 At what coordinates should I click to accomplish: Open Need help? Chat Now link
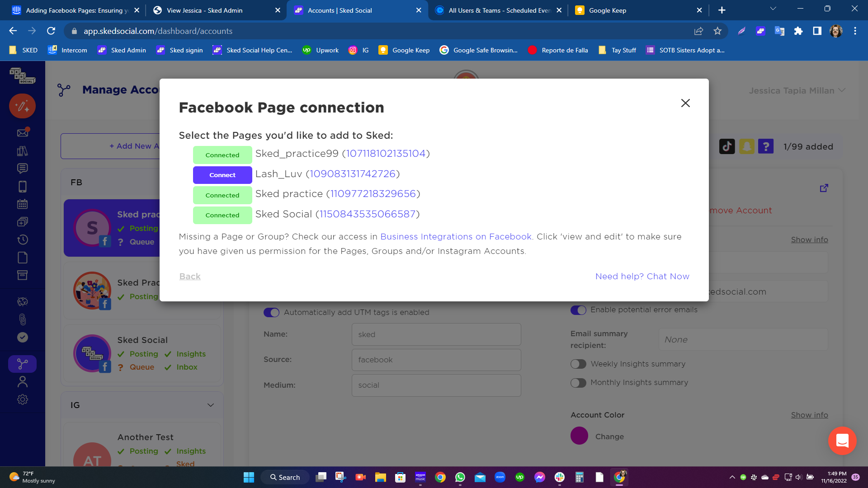[x=642, y=276]
